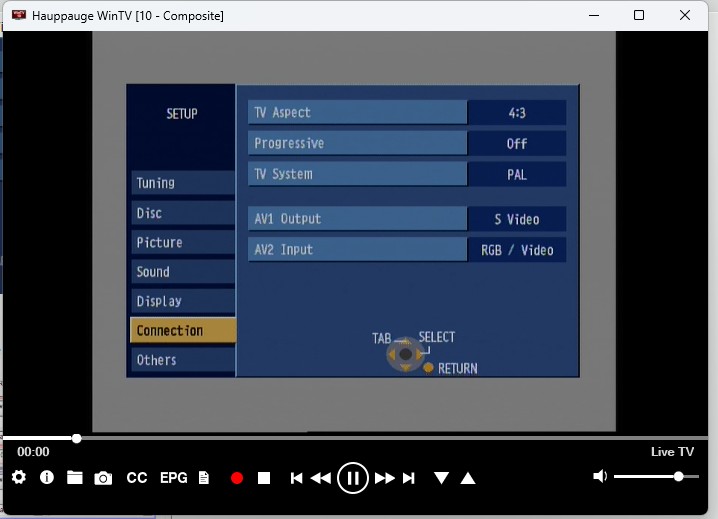Select Picture in setup menu

pos(183,242)
